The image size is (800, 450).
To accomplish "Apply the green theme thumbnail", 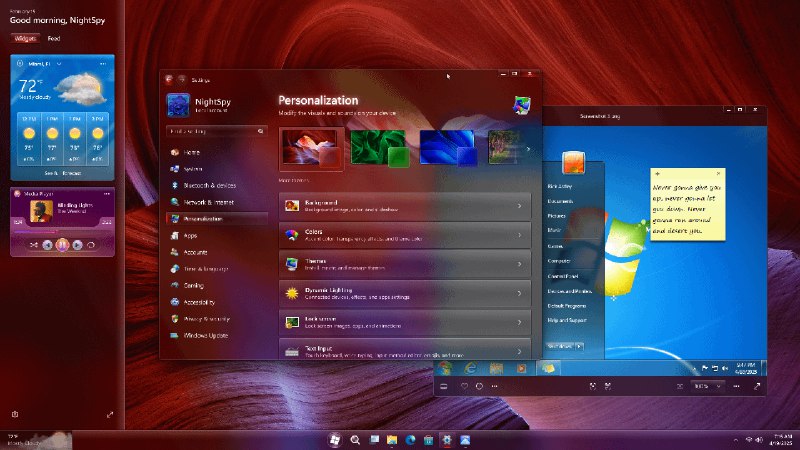I will coord(380,148).
